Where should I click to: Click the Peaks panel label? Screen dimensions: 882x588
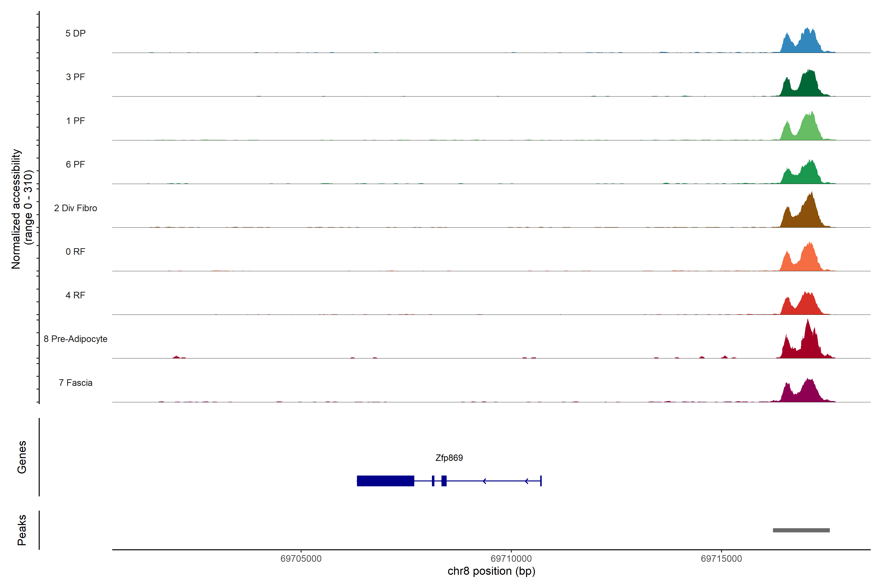click(x=22, y=530)
